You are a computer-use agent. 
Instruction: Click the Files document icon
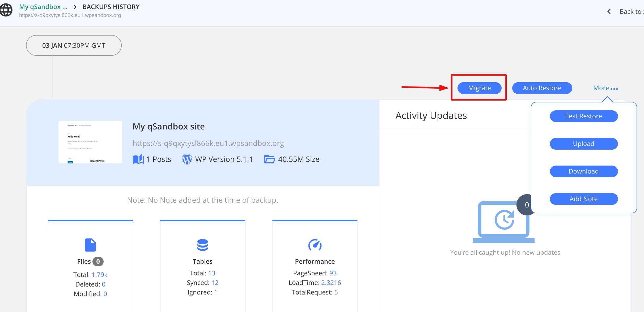(x=90, y=245)
